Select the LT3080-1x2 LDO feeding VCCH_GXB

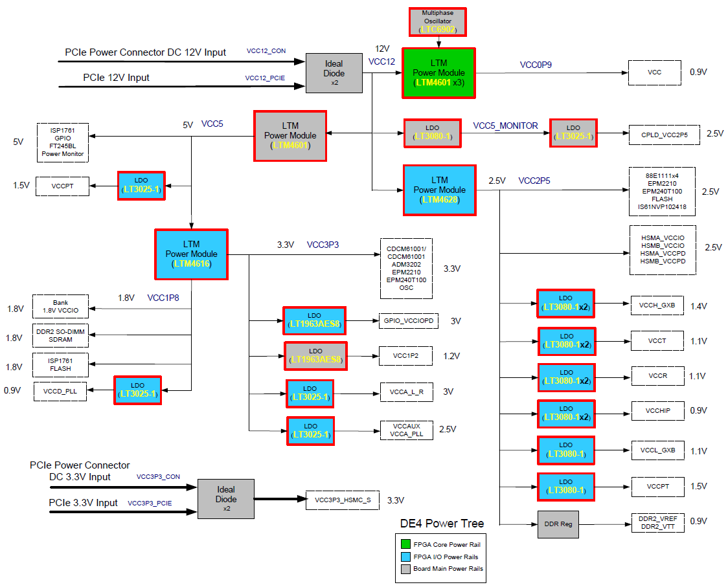click(x=565, y=304)
